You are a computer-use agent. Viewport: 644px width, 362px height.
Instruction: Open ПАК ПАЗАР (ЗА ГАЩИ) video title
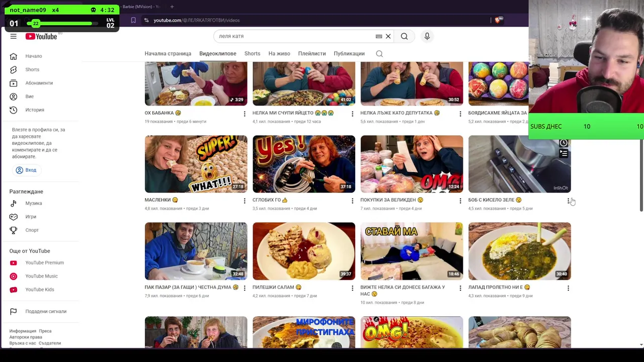pos(191,288)
